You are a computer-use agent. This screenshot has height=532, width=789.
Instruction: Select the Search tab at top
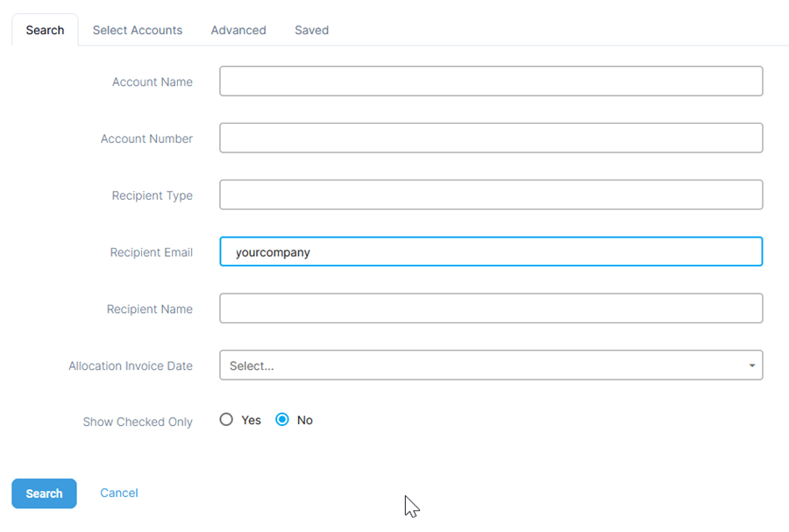tap(45, 30)
